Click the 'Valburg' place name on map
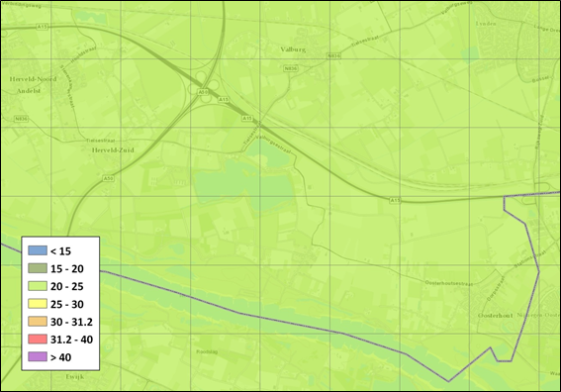This screenshot has height=392, width=561. click(x=293, y=49)
